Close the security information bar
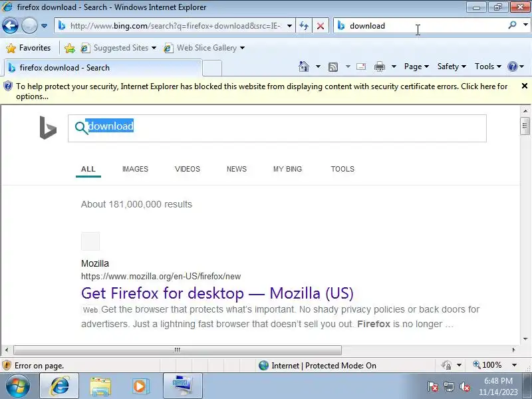 [x=524, y=86]
